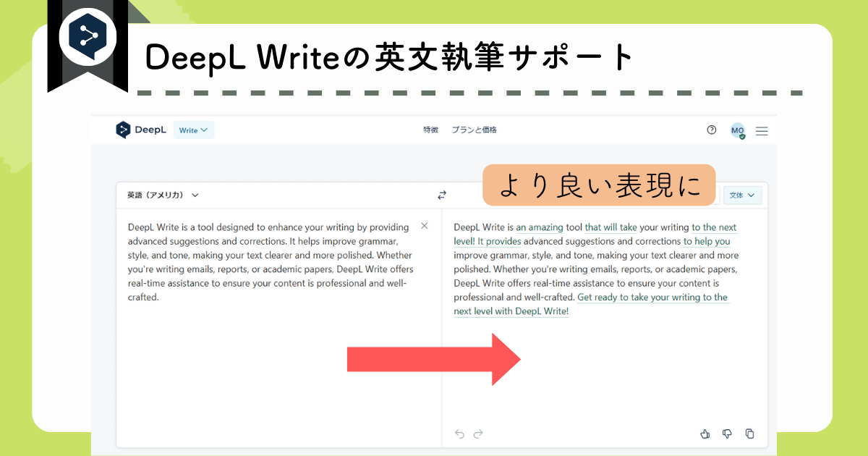The image size is (868, 456).
Task: Open the Write product dropdown
Action: point(194,130)
